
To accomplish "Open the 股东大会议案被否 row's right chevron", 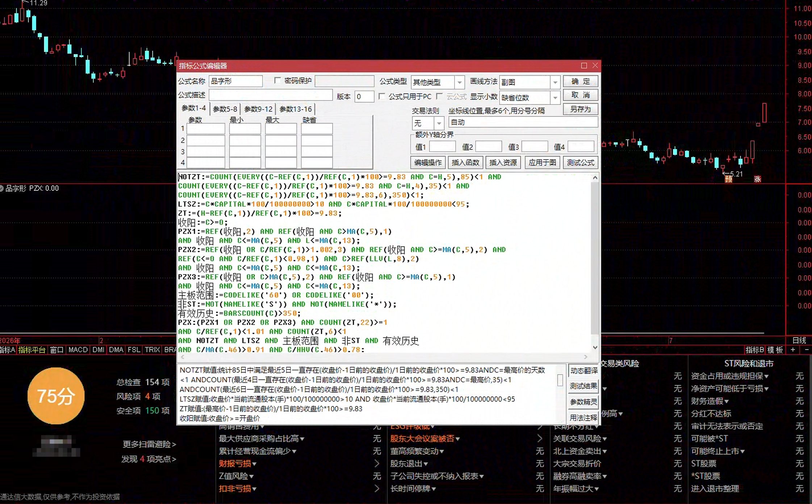I will click(x=540, y=438).
